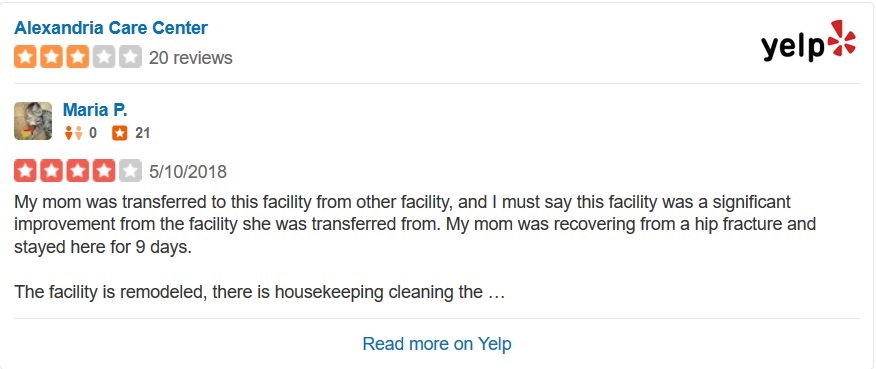Image resolution: width=876 pixels, height=369 pixels.
Task: Open Maria P.'s profile picture
Action: (x=33, y=121)
